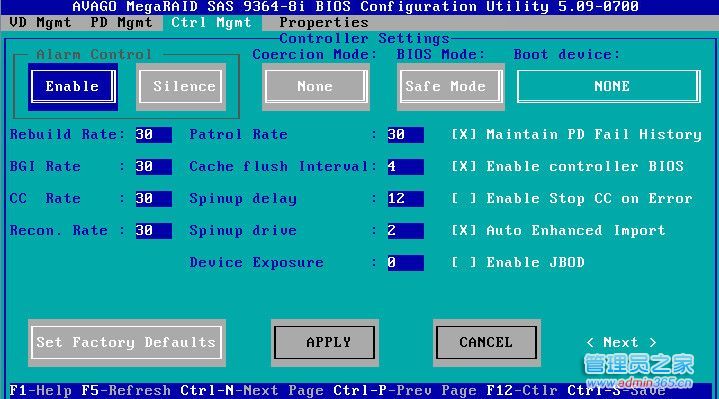Edit the Device Exposure value field
This screenshot has height=399, width=719.
coord(405,263)
